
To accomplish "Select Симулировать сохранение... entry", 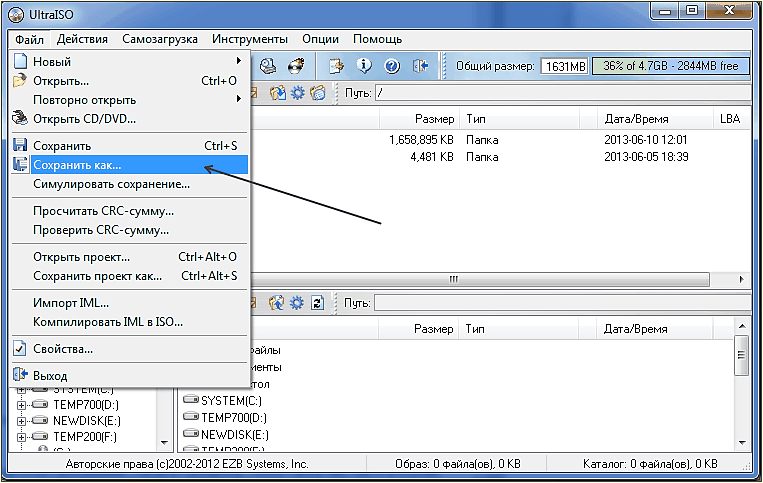I will tap(130, 184).
